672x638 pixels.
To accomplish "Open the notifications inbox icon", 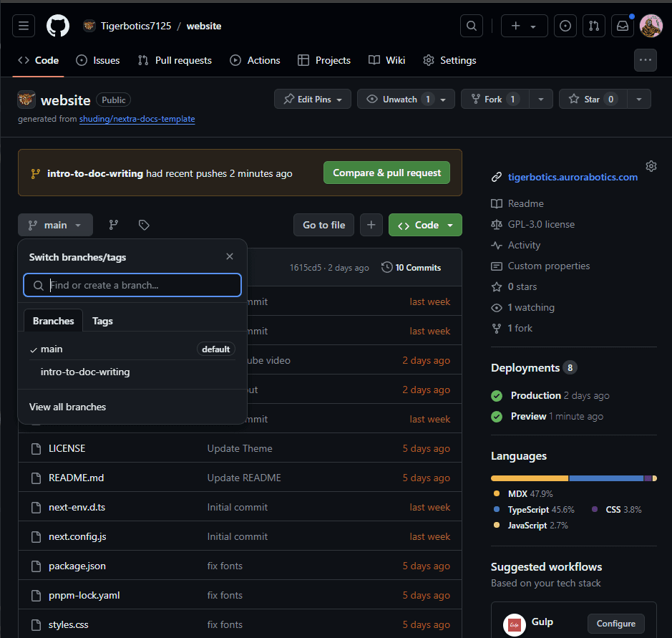I will click(x=622, y=26).
